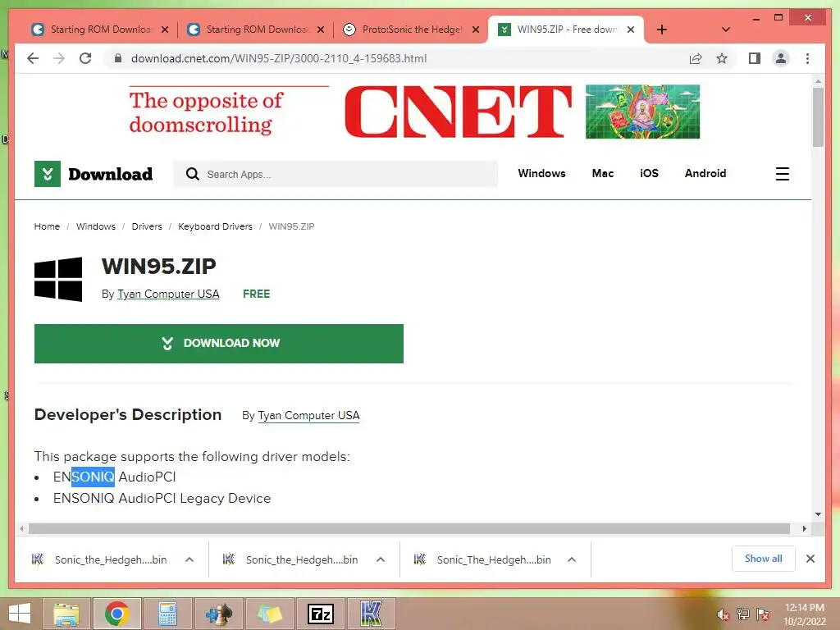Click the page scroll-down arrow
840x630 pixels.
click(818, 514)
